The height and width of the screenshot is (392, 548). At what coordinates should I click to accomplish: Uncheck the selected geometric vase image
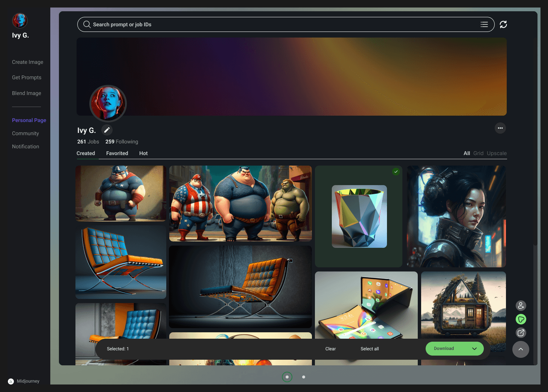(x=396, y=172)
